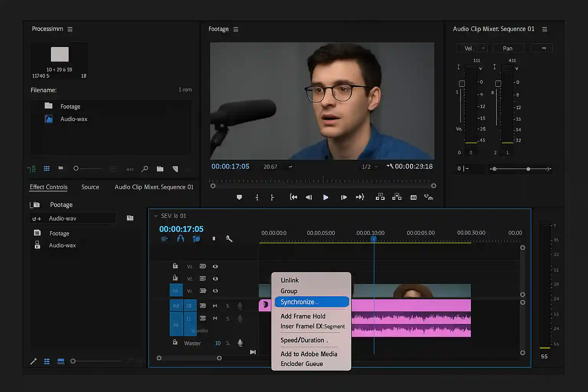Image resolution: width=588 pixels, height=392 pixels.
Task: Click the timeline playhead marker
Action: pyautogui.click(x=374, y=239)
